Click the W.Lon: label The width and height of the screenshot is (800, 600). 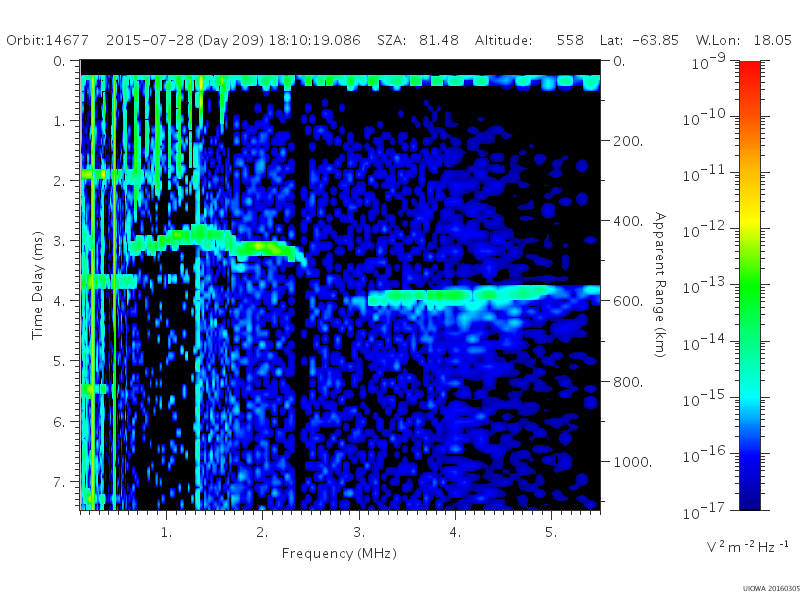(x=717, y=40)
